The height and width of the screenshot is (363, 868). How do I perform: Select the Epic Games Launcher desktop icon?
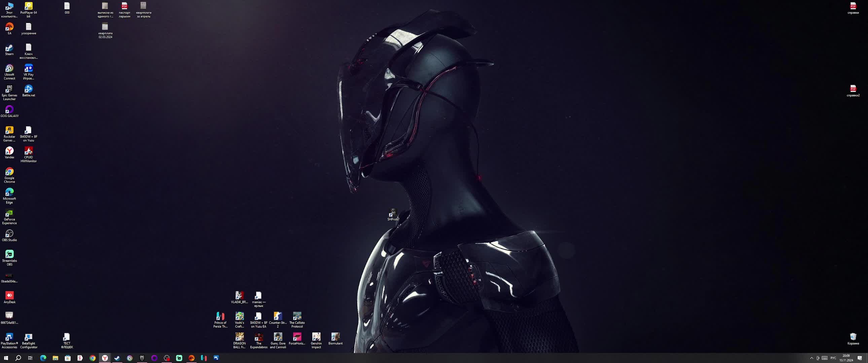pos(9,93)
